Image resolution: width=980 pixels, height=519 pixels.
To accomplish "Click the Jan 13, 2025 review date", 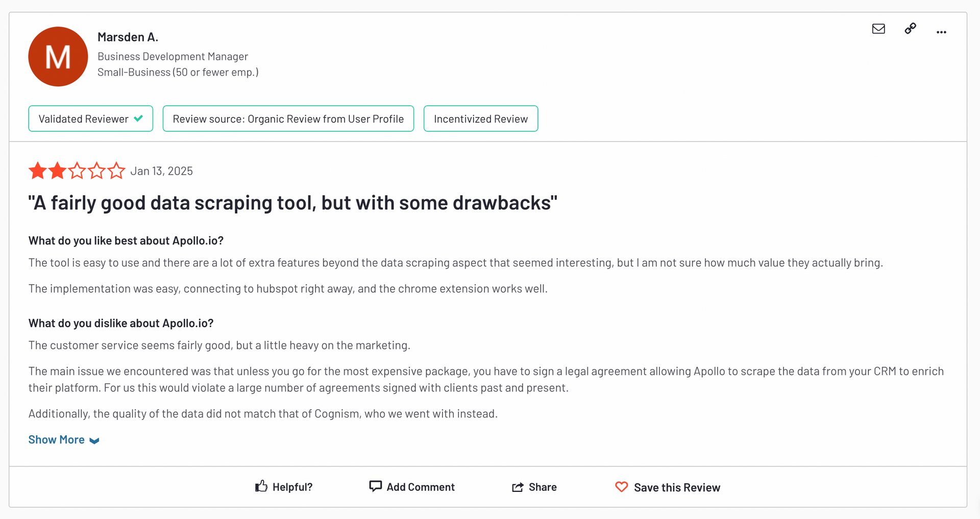I will click(x=161, y=171).
